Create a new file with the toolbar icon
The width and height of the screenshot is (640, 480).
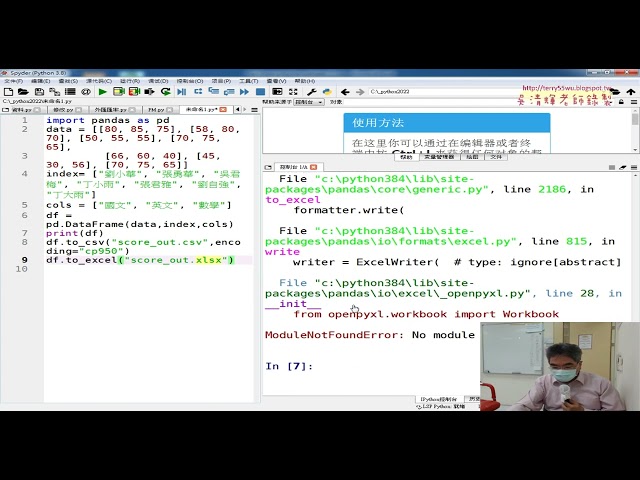point(8,92)
